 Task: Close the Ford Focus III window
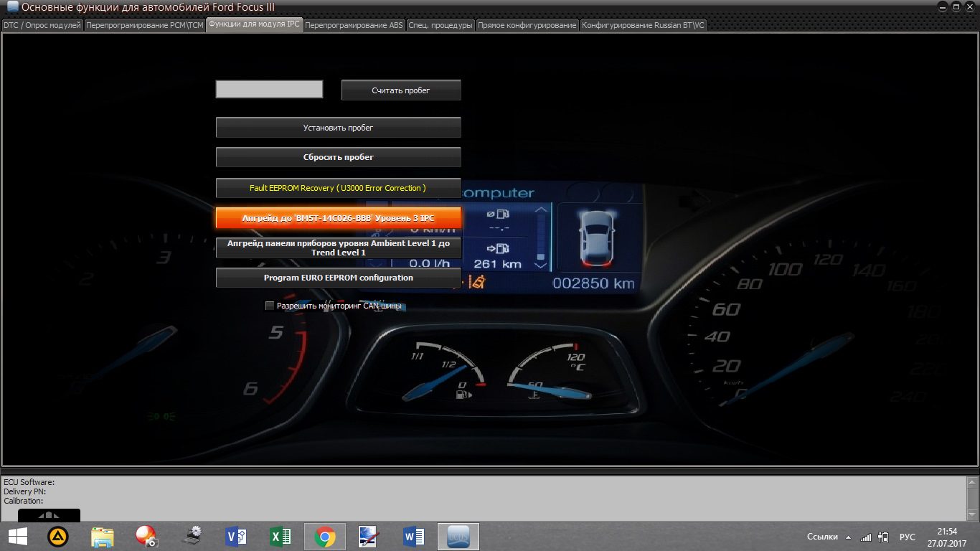[970, 6]
